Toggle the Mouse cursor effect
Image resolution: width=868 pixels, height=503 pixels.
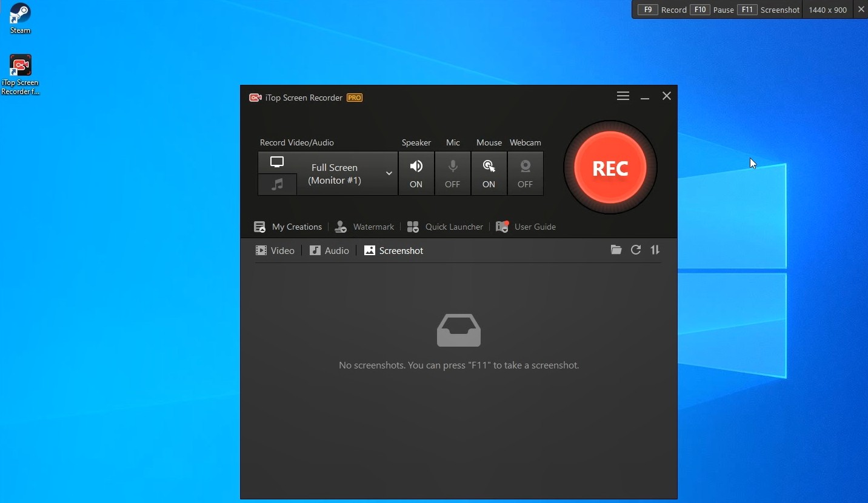pyautogui.click(x=489, y=173)
